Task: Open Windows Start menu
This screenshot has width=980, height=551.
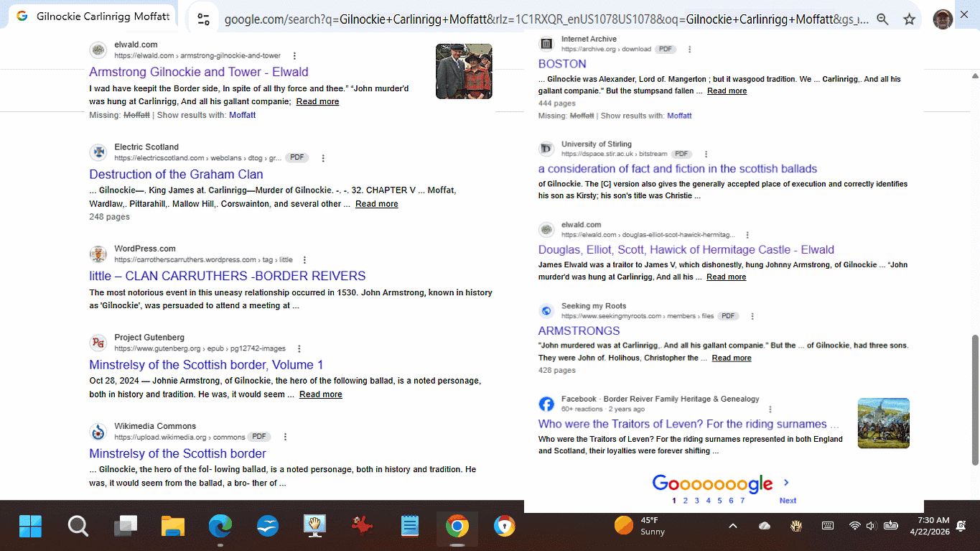Action: point(30,527)
